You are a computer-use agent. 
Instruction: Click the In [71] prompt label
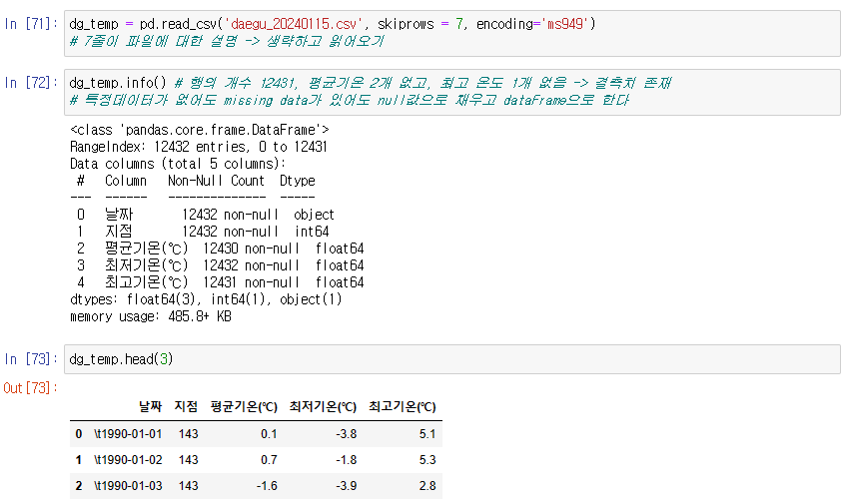coord(30,24)
